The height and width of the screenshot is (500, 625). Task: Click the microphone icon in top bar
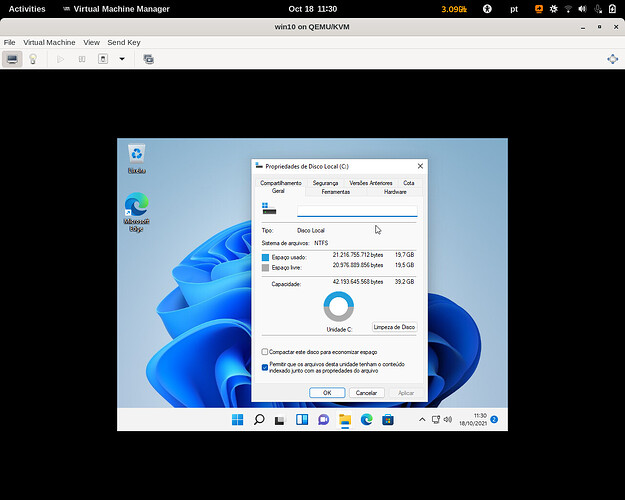(x=598, y=9)
